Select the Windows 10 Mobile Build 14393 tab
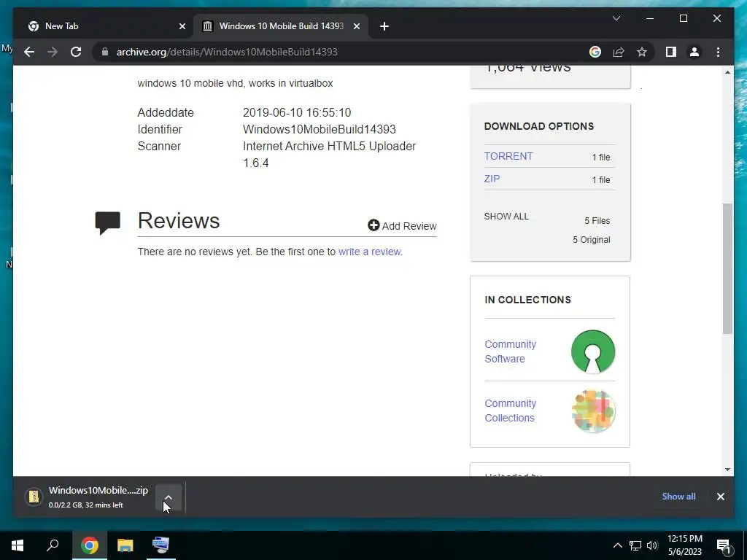Image resolution: width=747 pixels, height=560 pixels. click(x=281, y=26)
